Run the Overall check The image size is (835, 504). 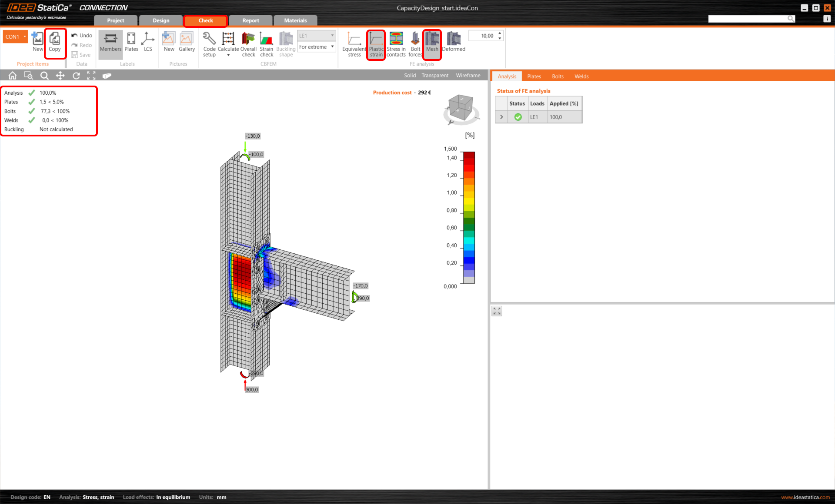[x=248, y=43]
